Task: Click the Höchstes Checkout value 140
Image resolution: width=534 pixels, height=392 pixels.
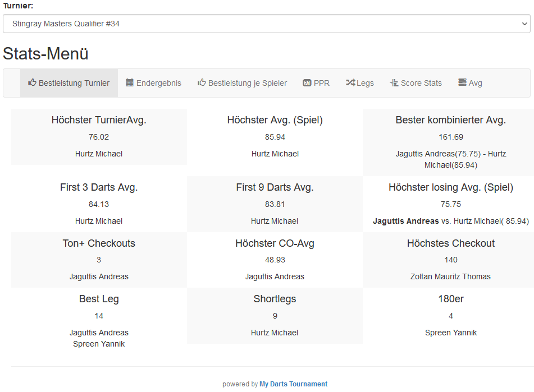Action: tap(451, 260)
